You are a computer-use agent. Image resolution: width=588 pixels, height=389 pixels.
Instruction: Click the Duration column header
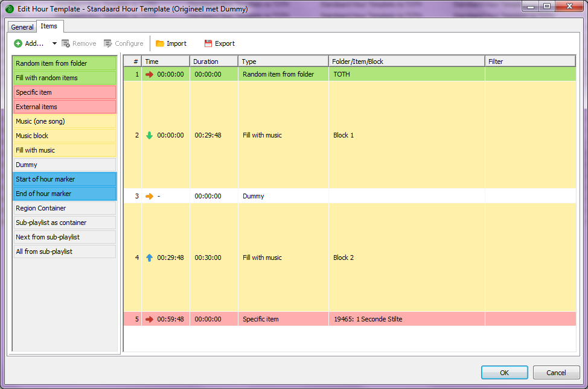[214, 62]
